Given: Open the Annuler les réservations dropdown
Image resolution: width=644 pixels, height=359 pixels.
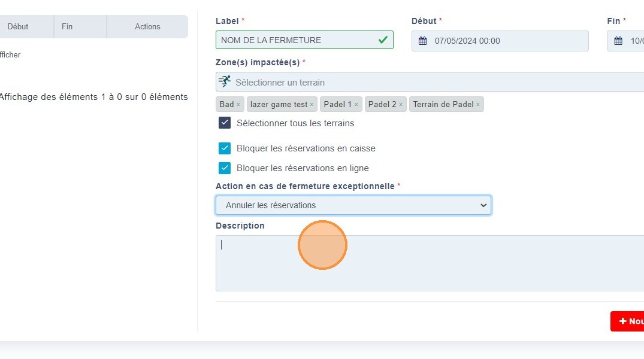Looking at the screenshot, I should pos(353,205).
